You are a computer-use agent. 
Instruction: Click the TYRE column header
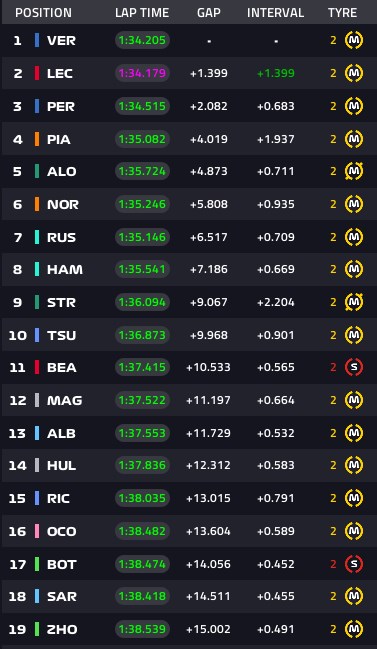tap(343, 13)
